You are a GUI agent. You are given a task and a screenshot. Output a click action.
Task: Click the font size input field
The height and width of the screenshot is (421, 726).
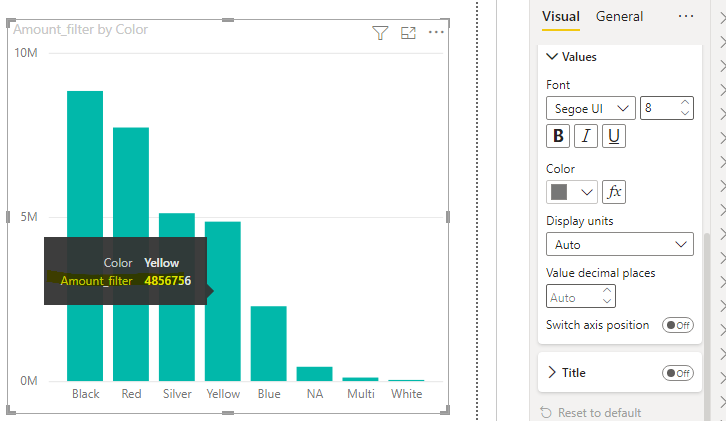660,108
